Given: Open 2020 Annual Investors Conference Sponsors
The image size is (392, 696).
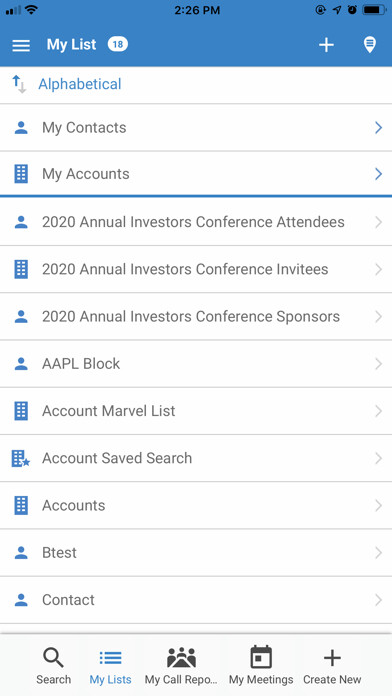Looking at the screenshot, I should point(196,316).
